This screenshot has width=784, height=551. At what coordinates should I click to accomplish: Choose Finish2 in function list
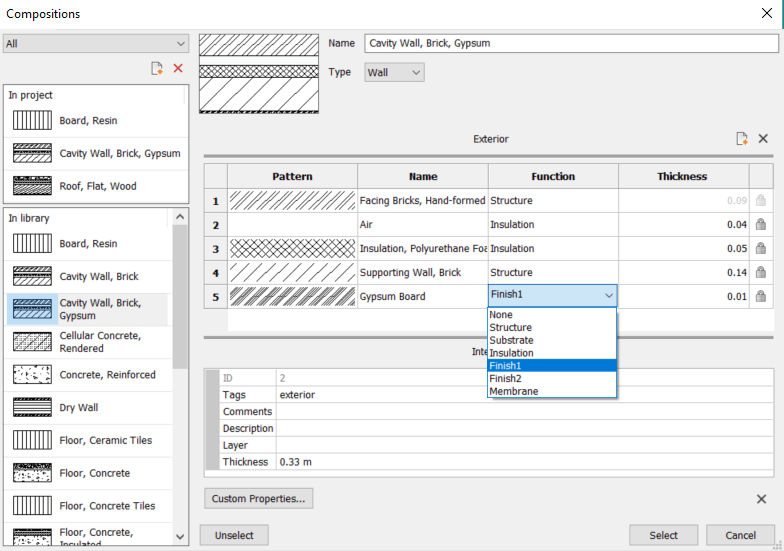pyautogui.click(x=552, y=378)
